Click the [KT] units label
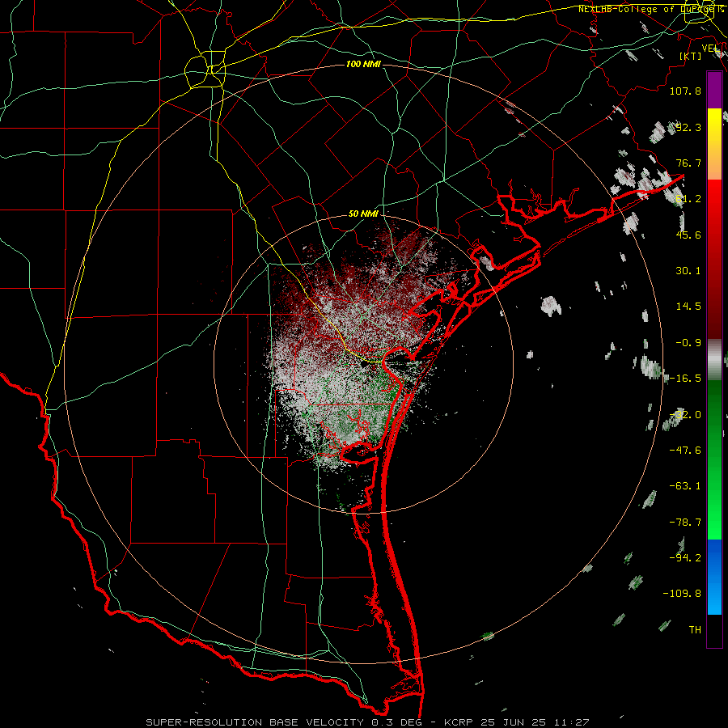Screen dimensions: 728x728 coord(691,56)
